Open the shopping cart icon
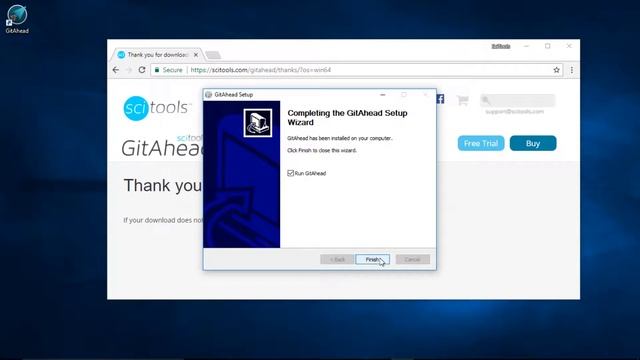 (x=462, y=100)
